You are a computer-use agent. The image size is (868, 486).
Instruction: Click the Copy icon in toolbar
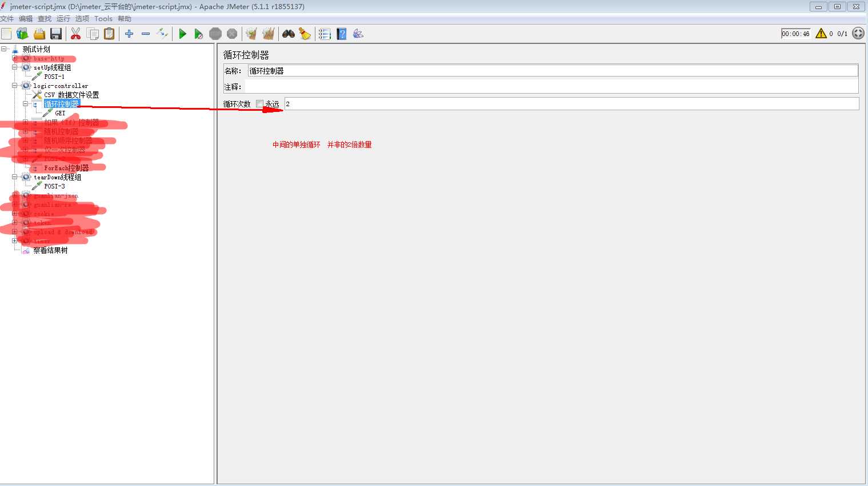[x=93, y=34]
